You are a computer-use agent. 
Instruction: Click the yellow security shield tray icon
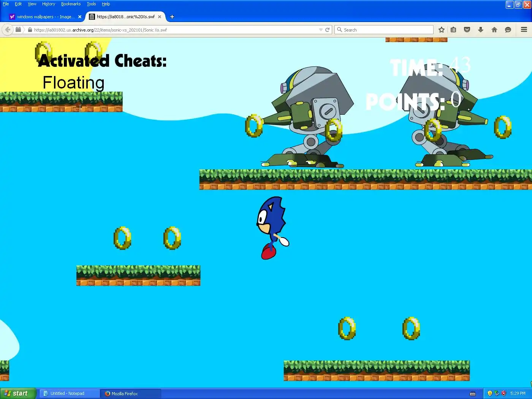click(490, 393)
